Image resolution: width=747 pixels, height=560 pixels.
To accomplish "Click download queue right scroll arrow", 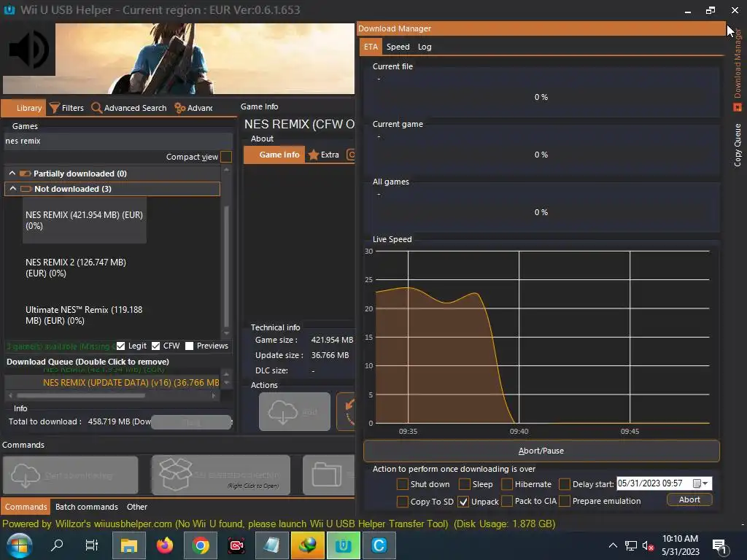I will tap(214, 395).
